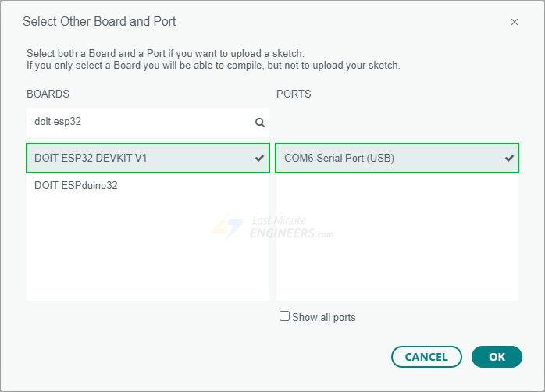
Task: Click empty space in the boards list
Action: [x=147, y=258]
